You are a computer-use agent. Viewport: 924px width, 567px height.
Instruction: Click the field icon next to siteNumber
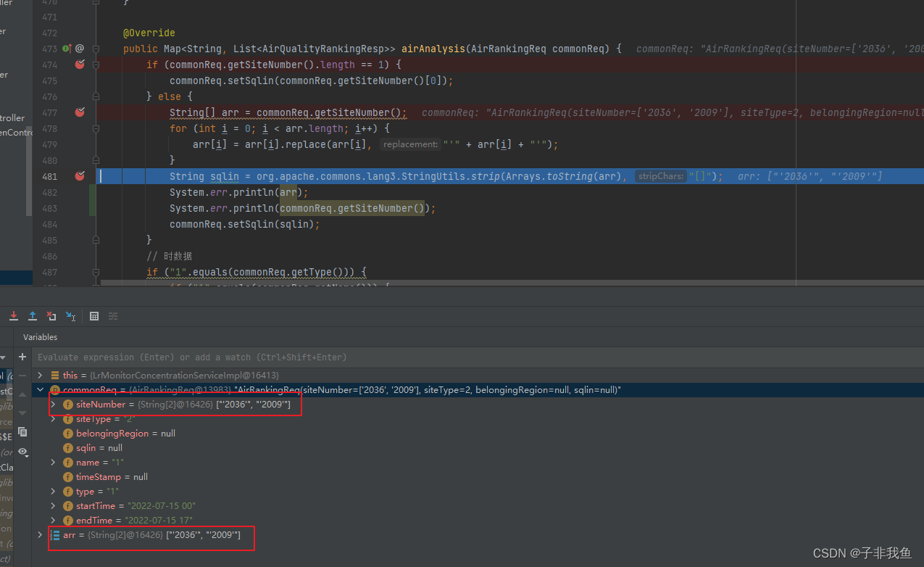[x=68, y=405]
